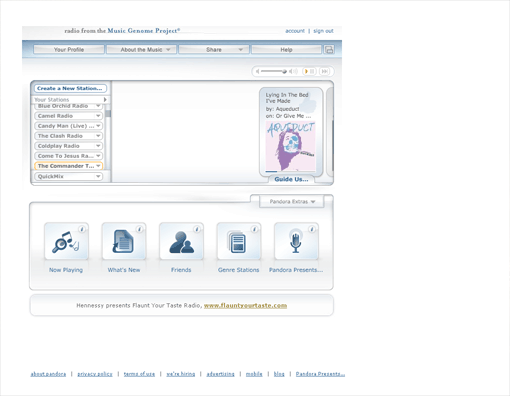510x396 pixels.
Task: Click the volume slider knob
Action: coord(284,71)
